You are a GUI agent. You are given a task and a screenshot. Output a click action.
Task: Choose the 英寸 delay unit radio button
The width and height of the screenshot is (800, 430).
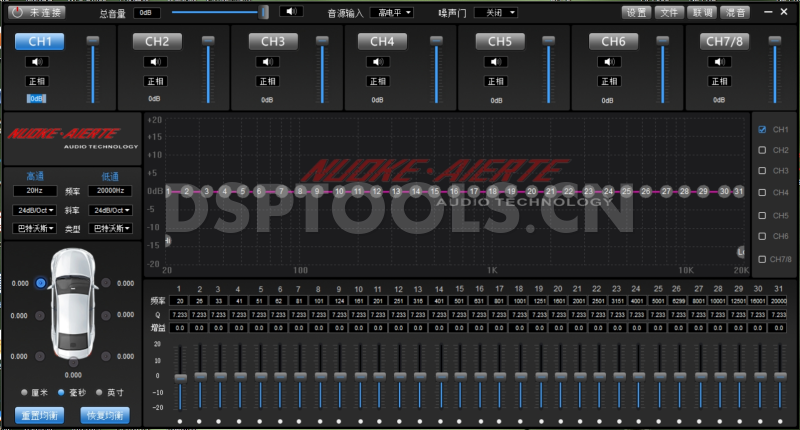(99, 392)
